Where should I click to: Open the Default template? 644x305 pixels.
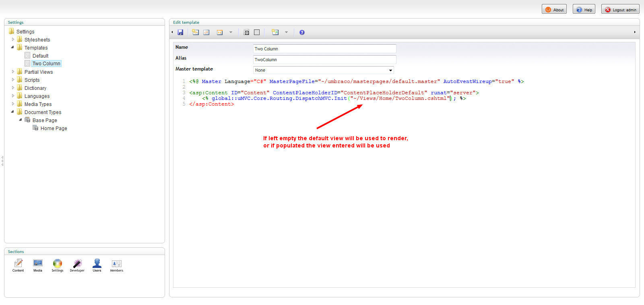(x=40, y=56)
